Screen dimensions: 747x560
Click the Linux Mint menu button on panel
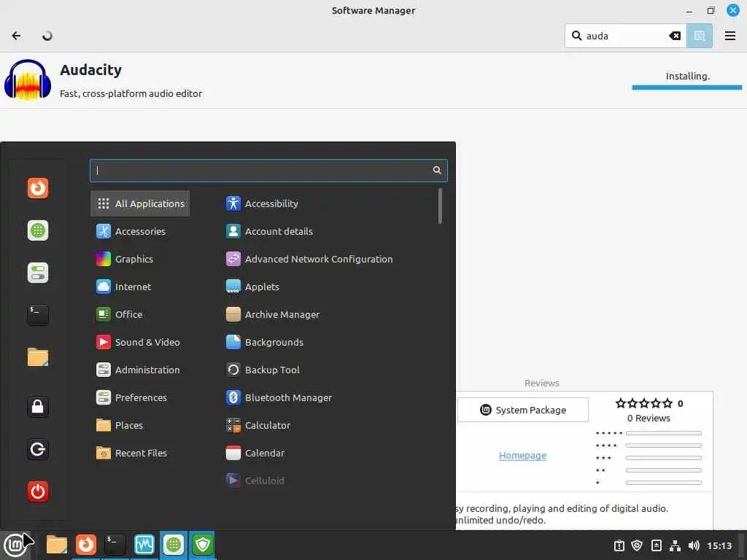click(15, 544)
